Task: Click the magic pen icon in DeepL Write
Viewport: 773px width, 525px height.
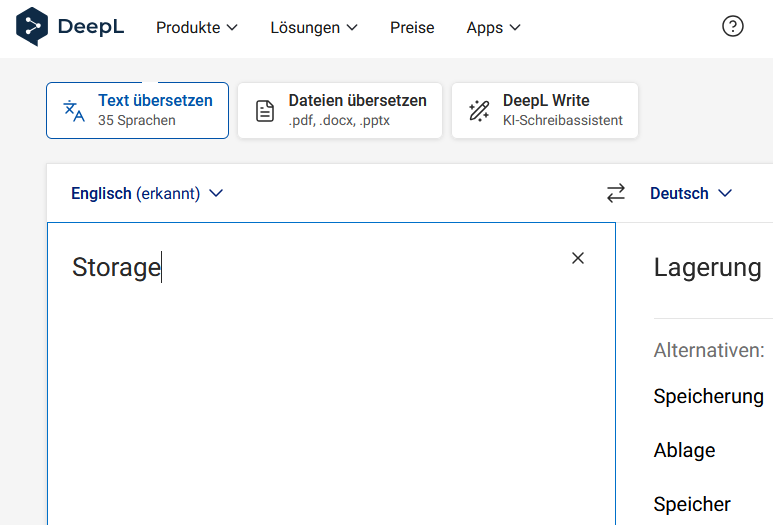Action: 479,110
